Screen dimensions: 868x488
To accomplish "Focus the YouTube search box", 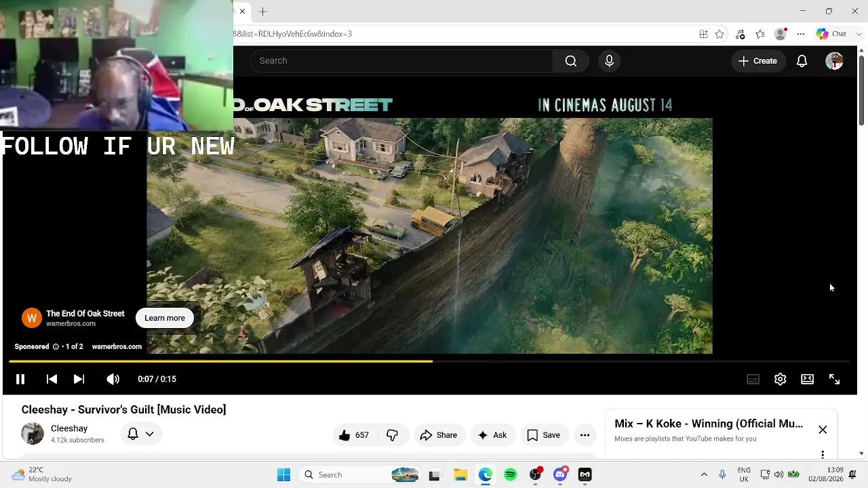I will pyautogui.click(x=402, y=61).
